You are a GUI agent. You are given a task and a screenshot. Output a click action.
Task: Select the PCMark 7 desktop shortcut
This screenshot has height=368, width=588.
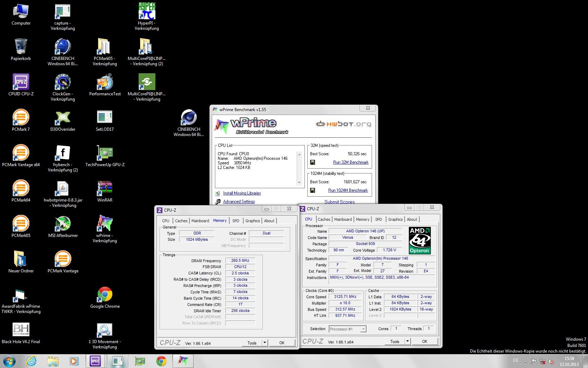[x=21, y=120]
